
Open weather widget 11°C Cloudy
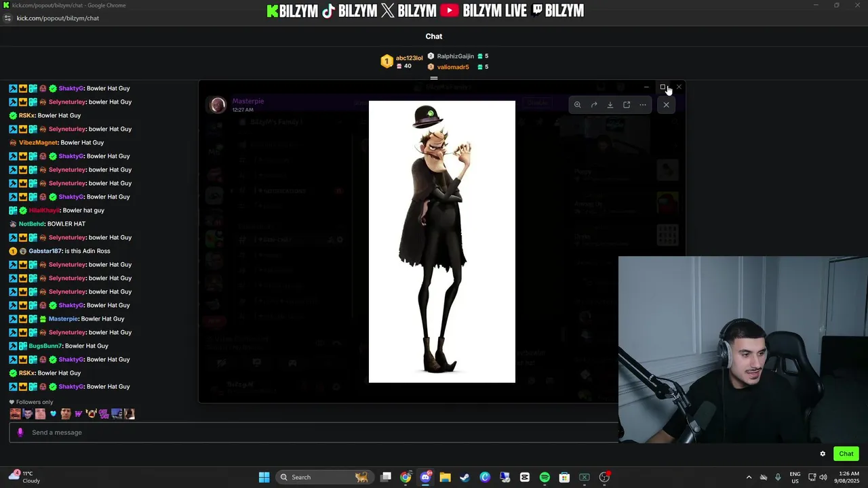coord(24,477)
